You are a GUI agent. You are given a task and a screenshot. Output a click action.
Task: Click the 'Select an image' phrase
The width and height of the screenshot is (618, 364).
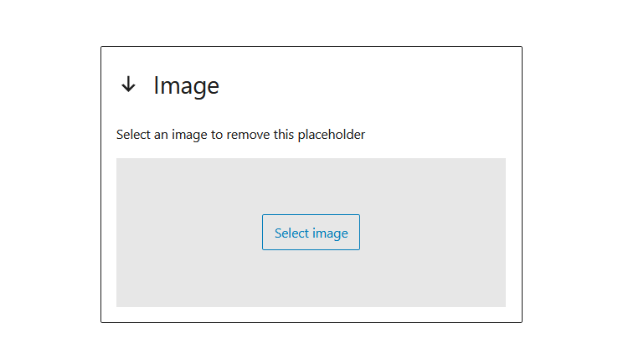162,135
